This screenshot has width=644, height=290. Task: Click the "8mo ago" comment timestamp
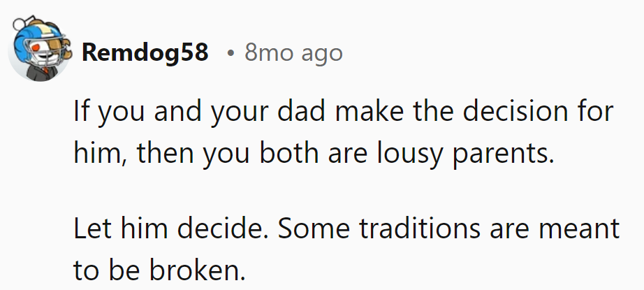293,52
